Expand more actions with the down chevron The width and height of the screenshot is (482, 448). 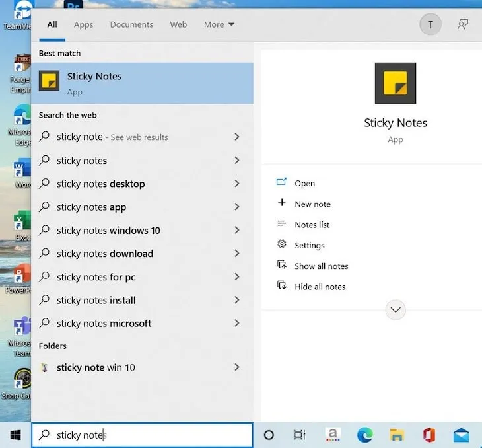(x=395, y=309)
